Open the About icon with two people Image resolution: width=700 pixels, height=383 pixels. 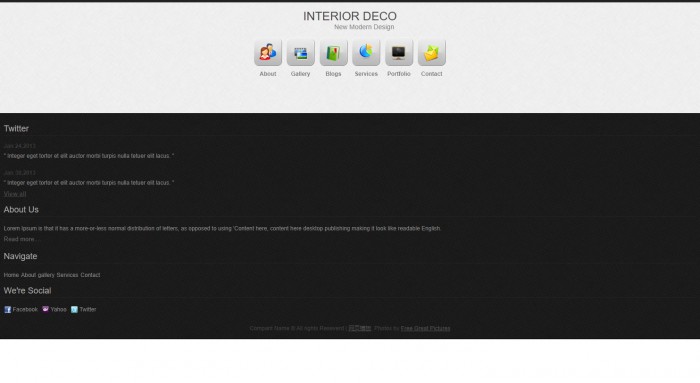(x=268, y=52)
